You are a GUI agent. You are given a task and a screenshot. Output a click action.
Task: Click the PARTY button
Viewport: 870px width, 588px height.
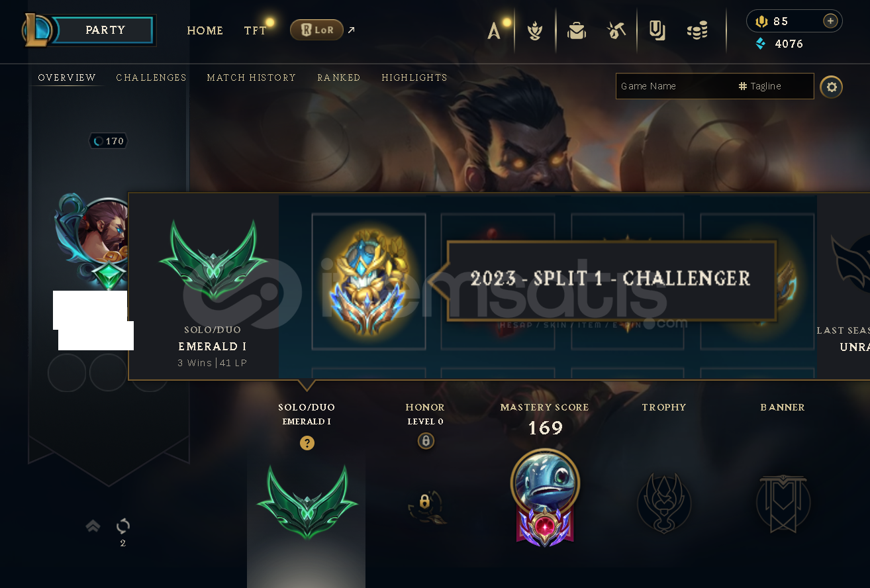(x=105, y=30)
